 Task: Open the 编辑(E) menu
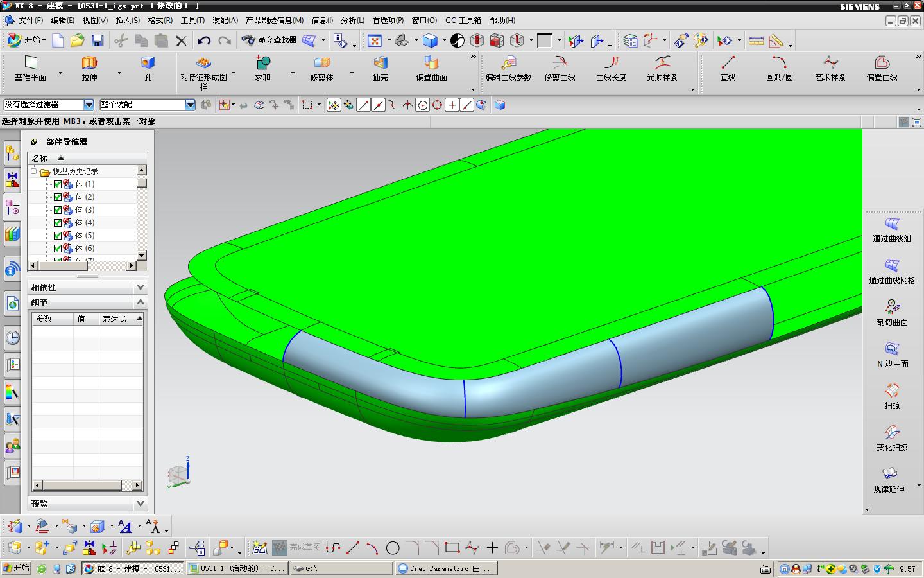[62, 20]
